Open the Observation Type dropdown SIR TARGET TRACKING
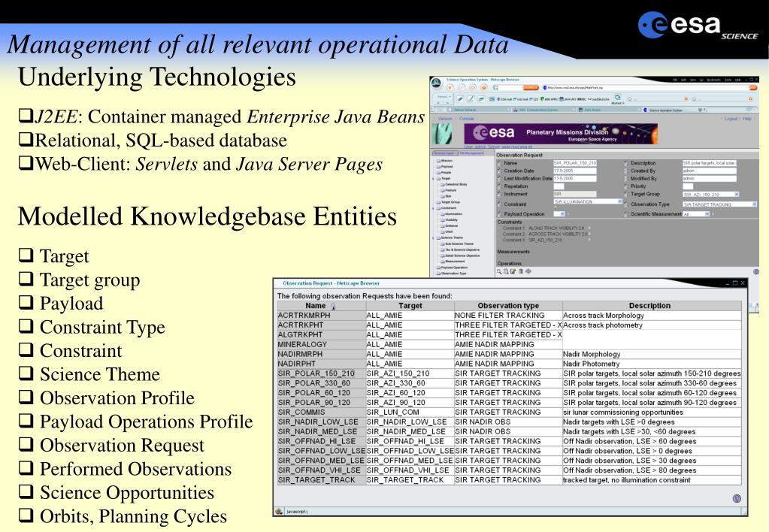Viewport: 769px width, 532px height. coord(720,204)
